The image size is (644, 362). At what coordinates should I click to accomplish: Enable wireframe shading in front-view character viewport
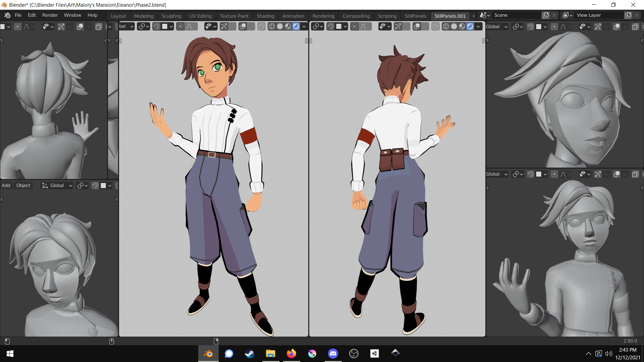pyautogui.click(x=272, y=26)
